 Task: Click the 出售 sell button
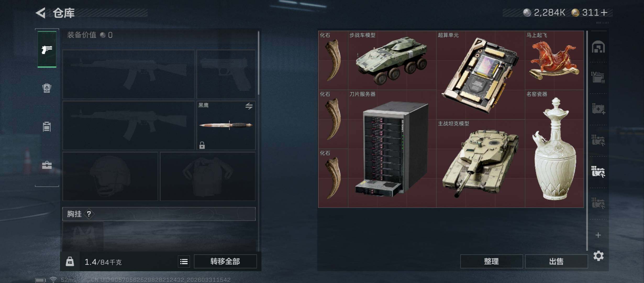pos(556,261)
